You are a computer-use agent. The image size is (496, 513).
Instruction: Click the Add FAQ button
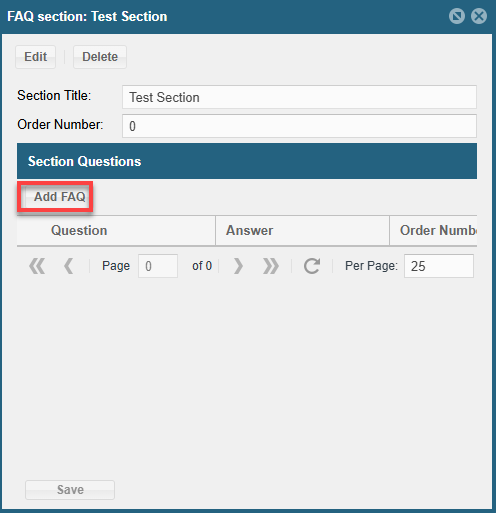55,197
